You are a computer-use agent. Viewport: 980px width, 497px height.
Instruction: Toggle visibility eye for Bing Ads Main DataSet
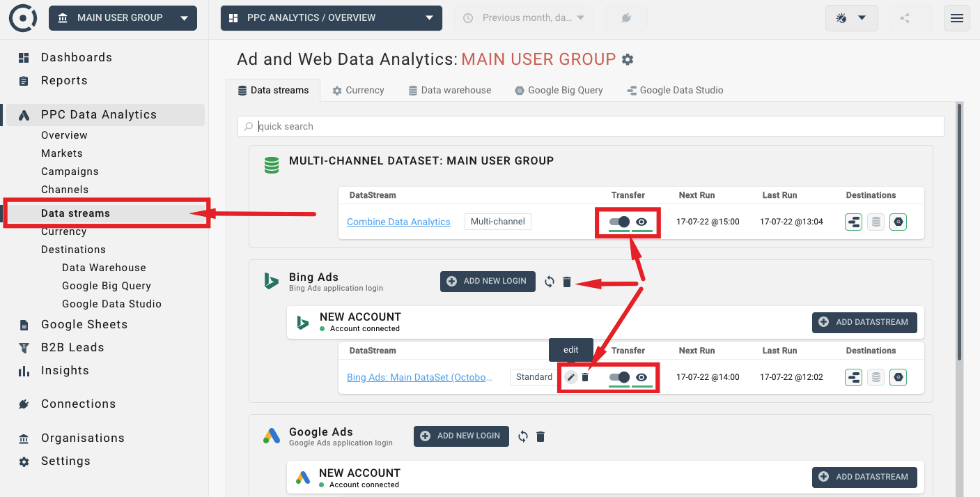point(641,377)
